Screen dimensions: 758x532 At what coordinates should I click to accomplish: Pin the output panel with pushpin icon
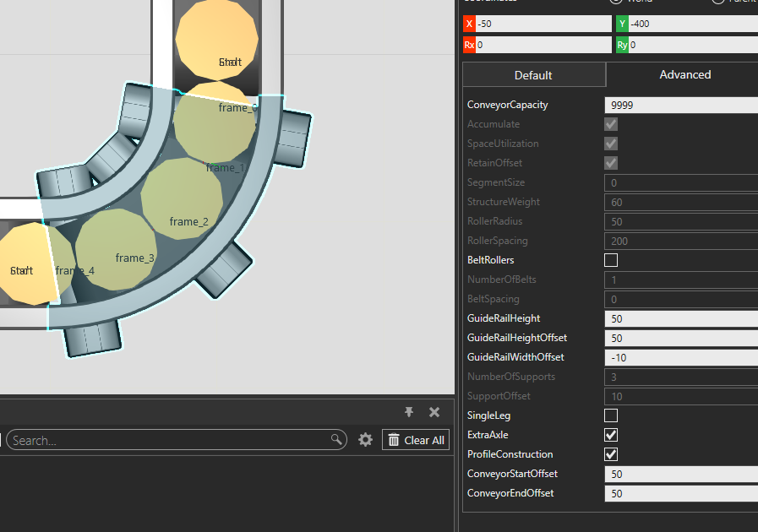(409, 412)
